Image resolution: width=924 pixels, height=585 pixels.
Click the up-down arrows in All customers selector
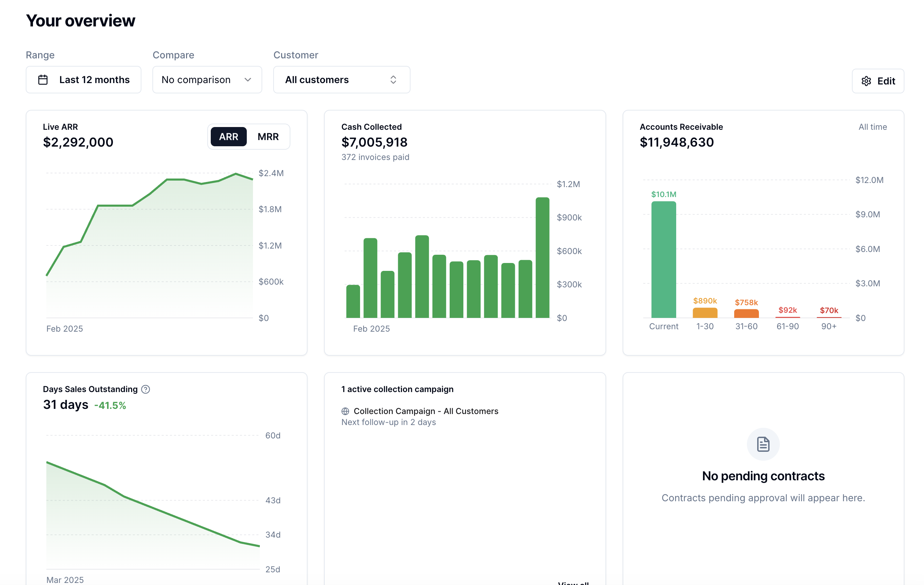tap(393, 80)
